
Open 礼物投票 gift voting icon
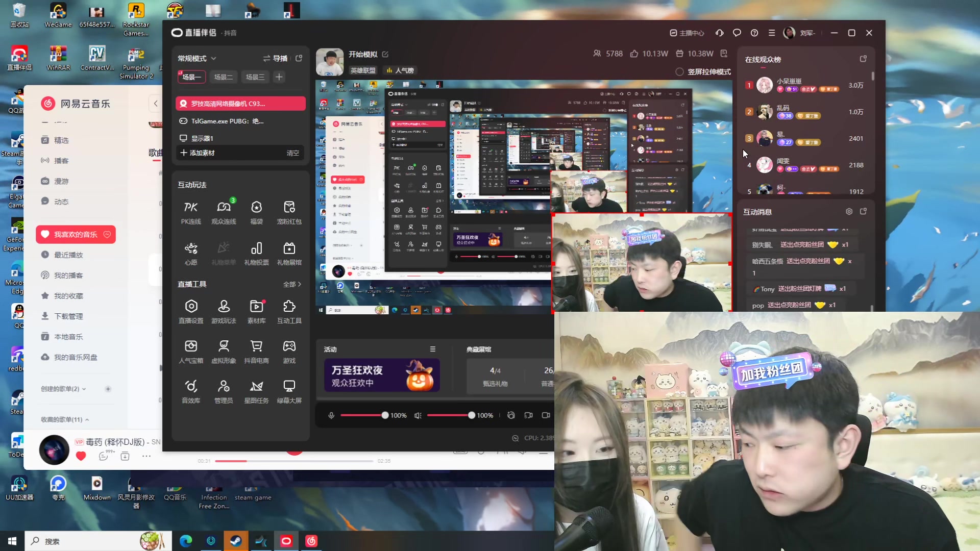(256, 253)
